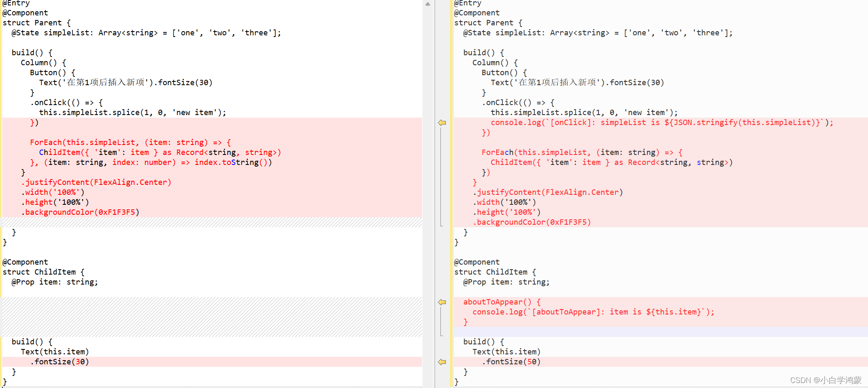Click 'index.toString())' key generator line in left pane
Image resolution: width=868 pixels, height=388 pixels.
[151, 162]
